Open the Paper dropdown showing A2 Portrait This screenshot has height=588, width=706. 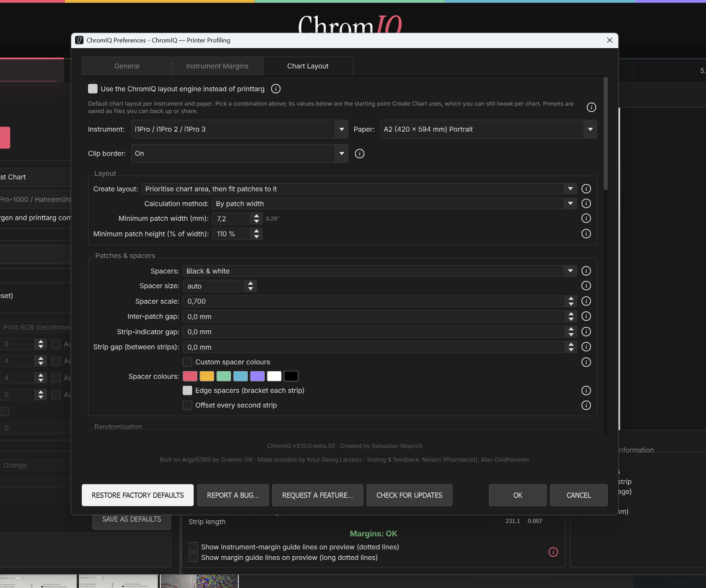click(x=488, y=129)
